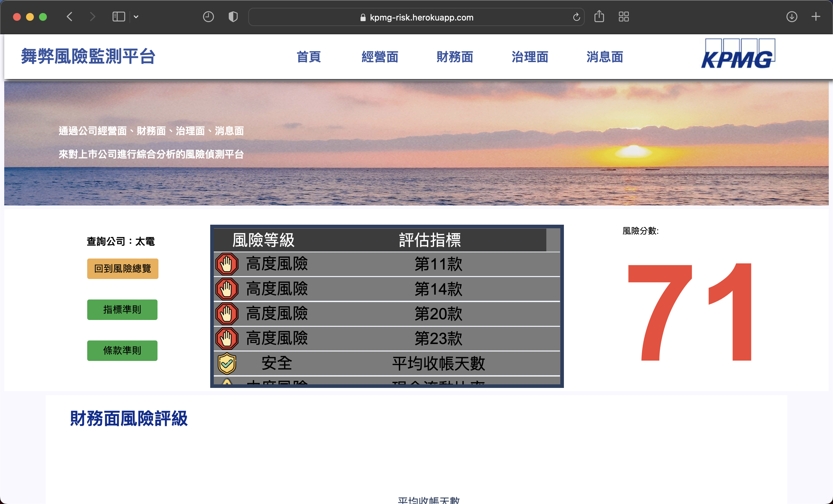Add a new tab with plus icon

pos(815,17)
